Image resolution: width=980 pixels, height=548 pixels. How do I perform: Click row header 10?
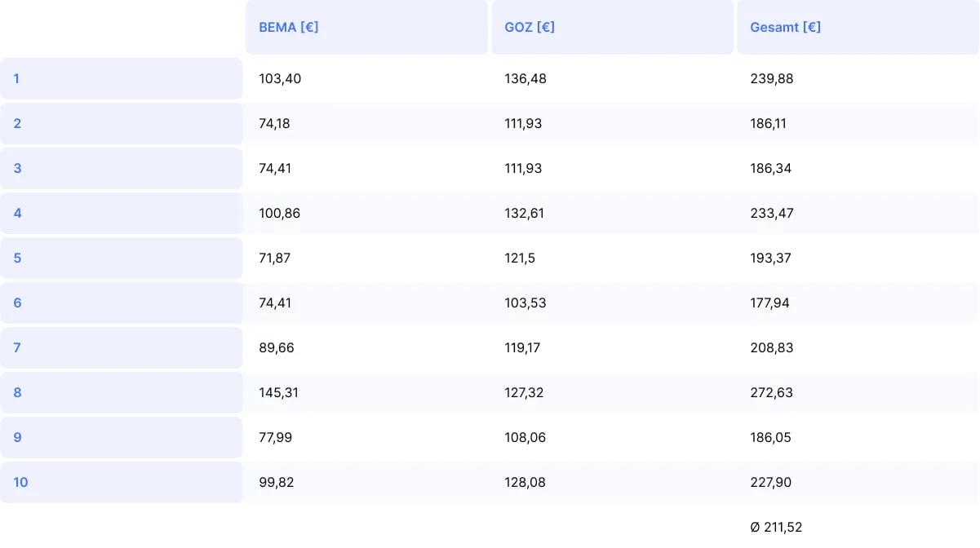tap(21, 483)
